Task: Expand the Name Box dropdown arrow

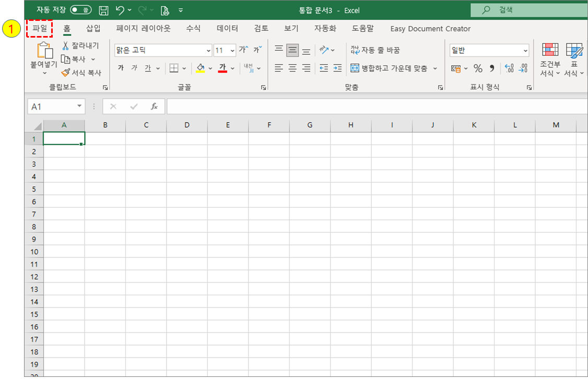Action: coord(79,106)
